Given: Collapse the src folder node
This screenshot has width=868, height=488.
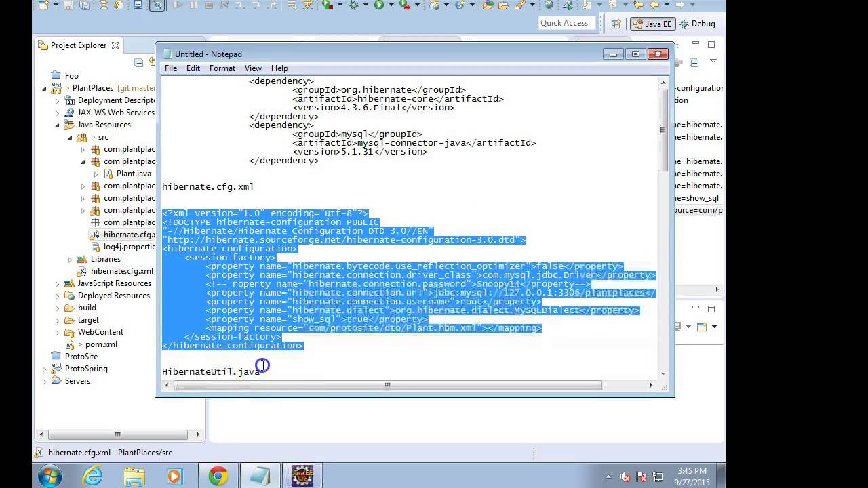Looking at the screenshot, I should coord(70,137).
